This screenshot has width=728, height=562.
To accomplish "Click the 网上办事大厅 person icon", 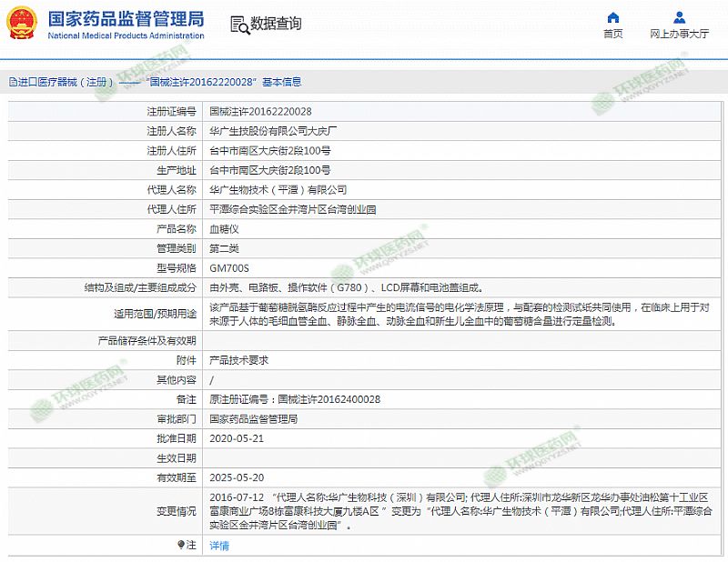I will click(x=679, y=17).
